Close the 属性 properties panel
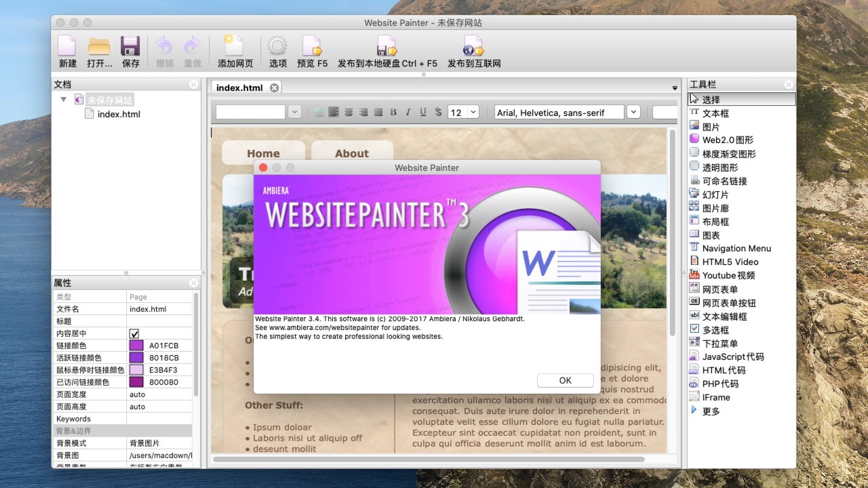Image resolution: width=868 pixels, height=488 pixels. 193,283
